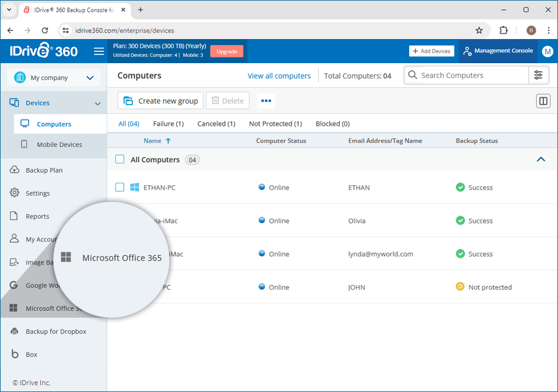Click the Image Backup sidebar icon

14,262
